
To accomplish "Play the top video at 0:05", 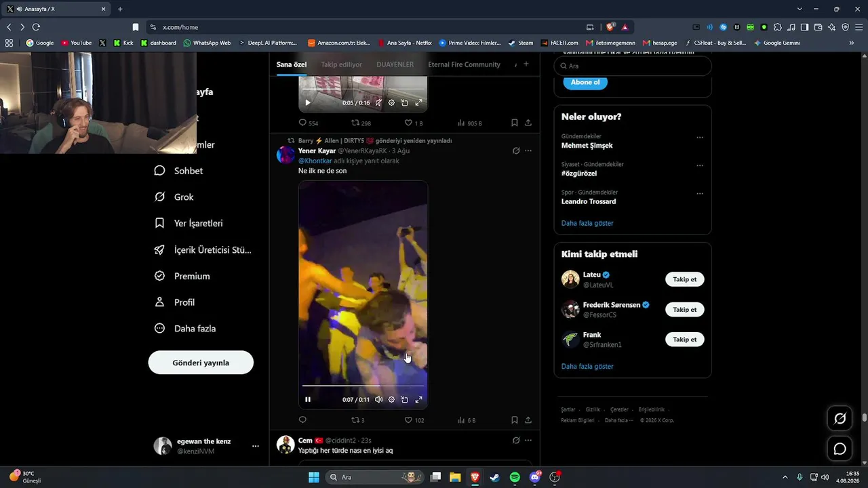I will [307, 103].
